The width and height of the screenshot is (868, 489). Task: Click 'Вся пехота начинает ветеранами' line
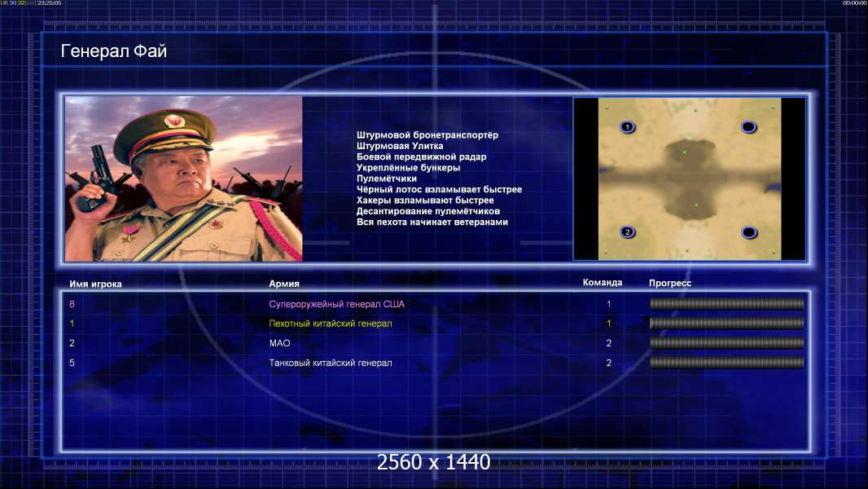pyautogui.click(x=432, y=222)
